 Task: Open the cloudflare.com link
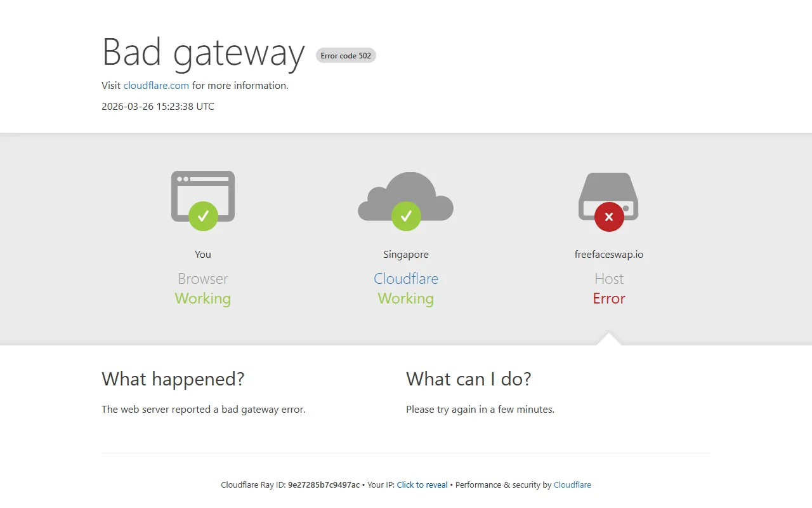[156, 85]
